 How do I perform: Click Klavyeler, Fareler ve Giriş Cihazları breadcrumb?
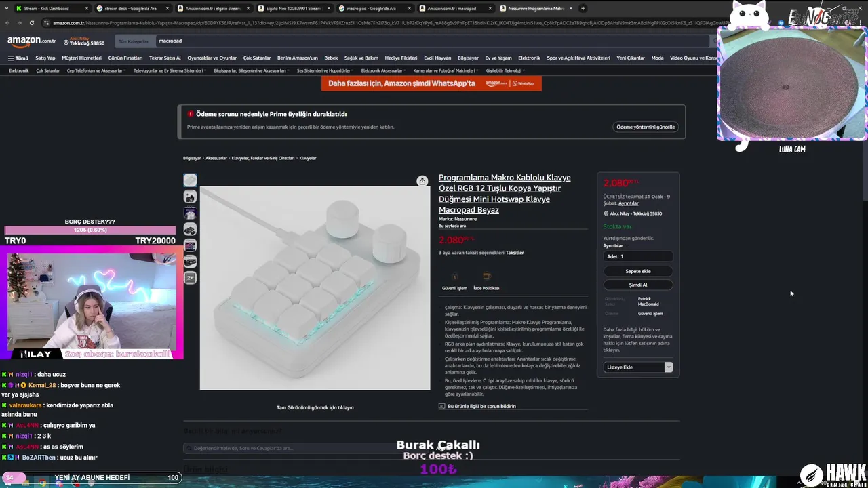pos(263,158)
